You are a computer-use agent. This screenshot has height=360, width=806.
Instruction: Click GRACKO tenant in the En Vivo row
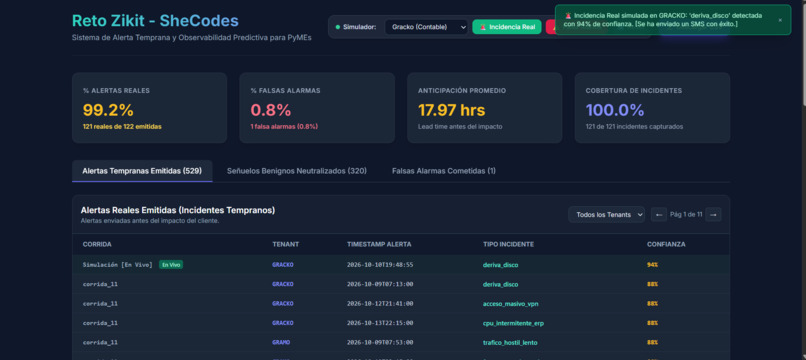pos(283,264)
